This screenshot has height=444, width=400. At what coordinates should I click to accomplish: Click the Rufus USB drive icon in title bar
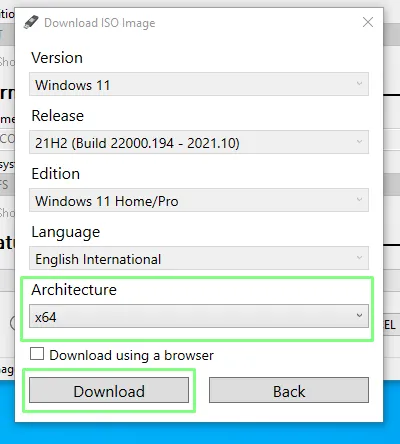pyautogui.click(x=31, y=22)
